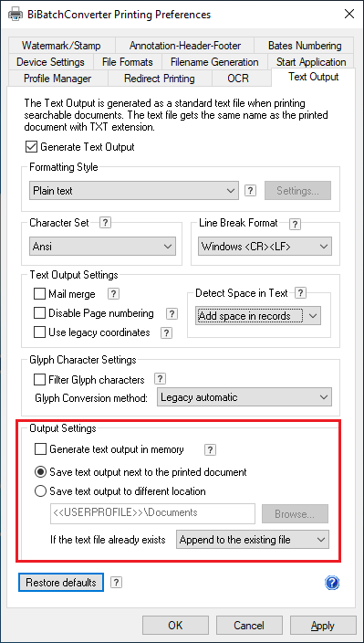
Task: Click the Restore defaults button
Action: pos(61,583)
